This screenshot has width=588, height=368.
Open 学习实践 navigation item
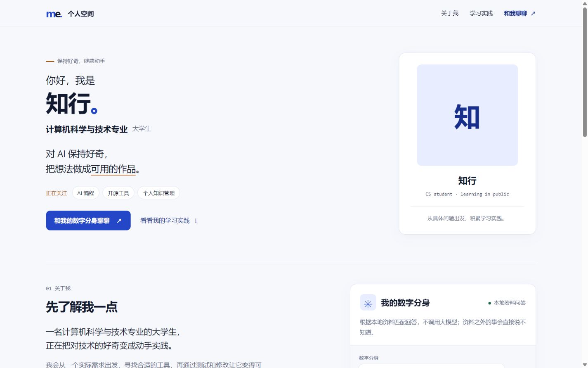pos(481,13)
